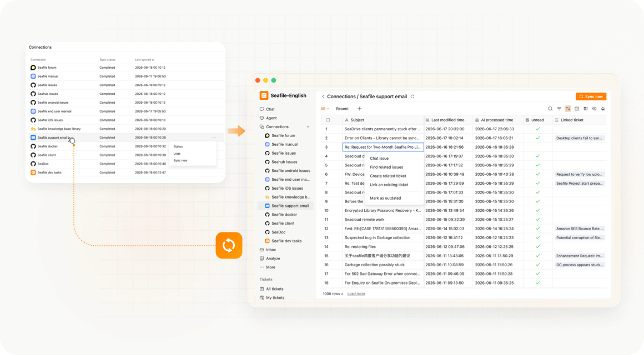Select SeaDoc in sidebar connections
This screenshot has height=355, width=644.
tap(278, 232)
